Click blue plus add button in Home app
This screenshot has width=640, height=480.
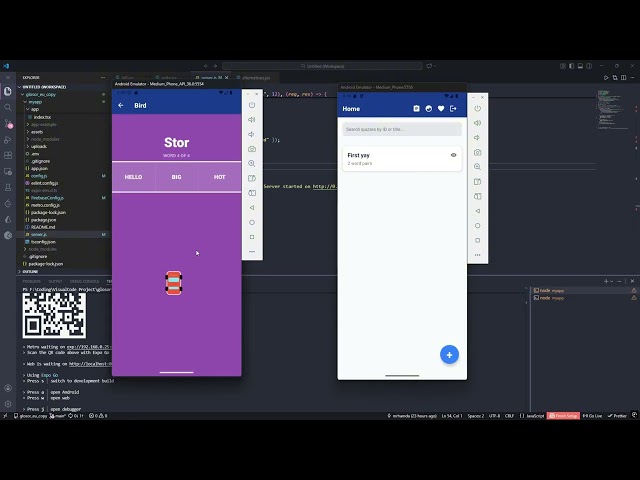coord(449,355)
